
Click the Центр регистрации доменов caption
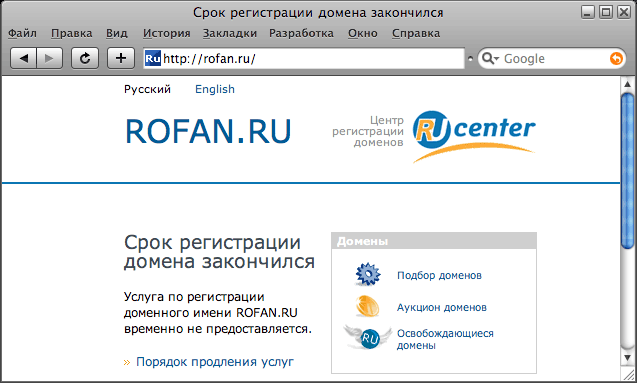click(368, 131)
